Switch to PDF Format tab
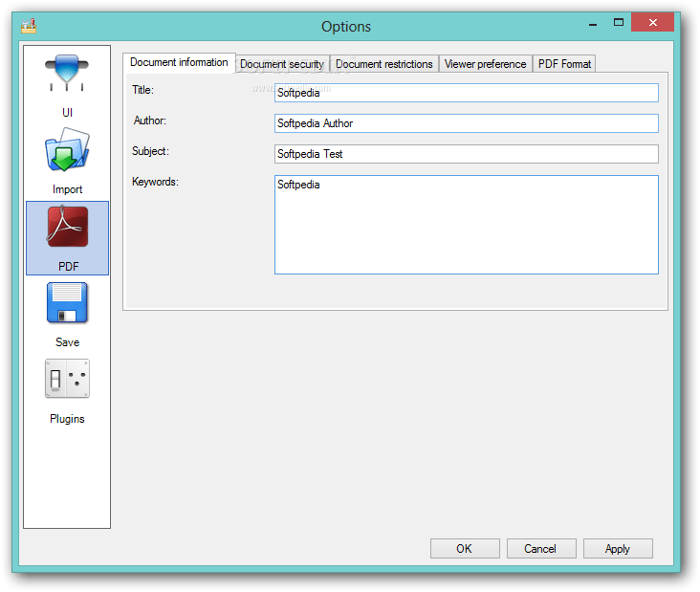Viewport: 700px width, 592px height. [x=564, y=64]
